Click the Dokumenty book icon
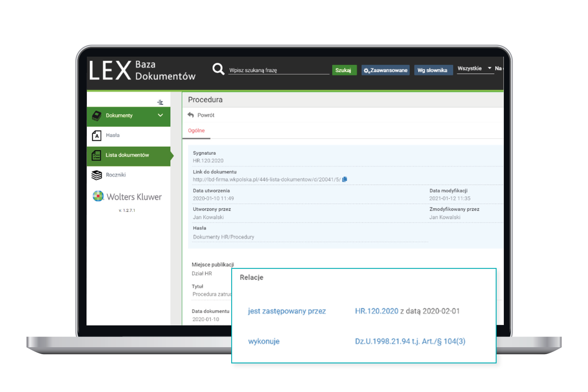This screenshot has width=588, height=392. coord(97,116)
